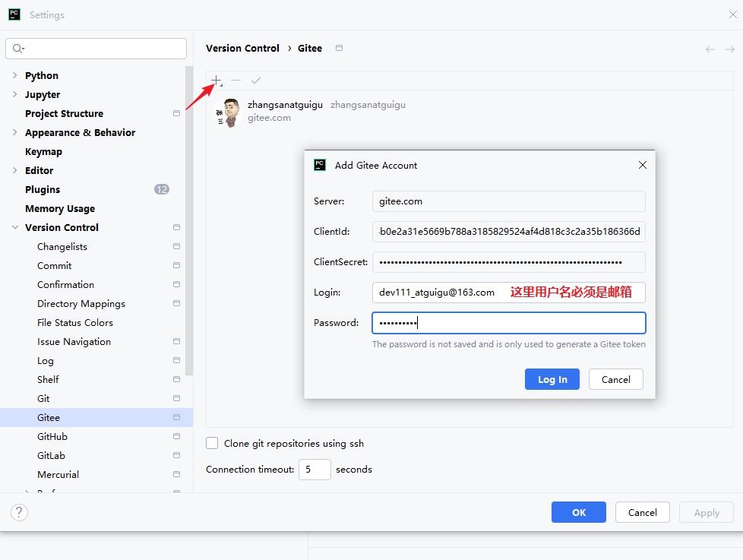Click the ClientSecret input field
743x560 pixels.
(x=509, y=262)
